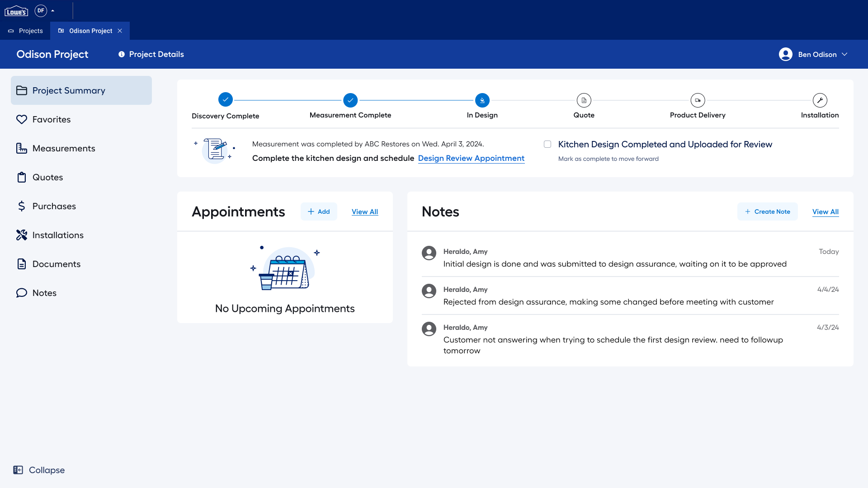The width and height of the screenshot is (868, 488).
Task: Collapse the sidebar panel
Action: (39, 470)
